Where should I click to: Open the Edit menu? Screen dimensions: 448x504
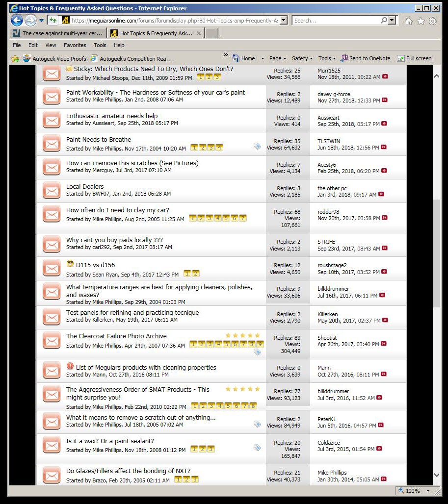tap(33, 45)
